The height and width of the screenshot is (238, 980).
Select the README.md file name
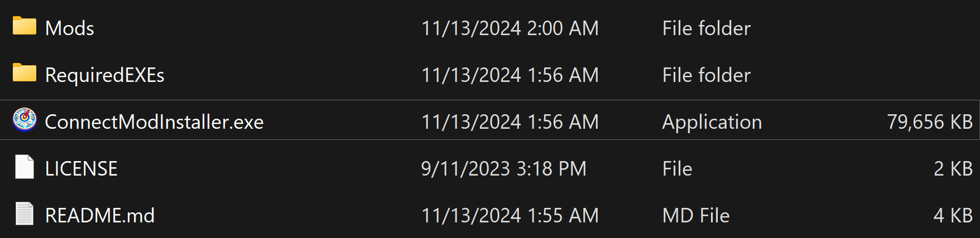coord(100,216)
